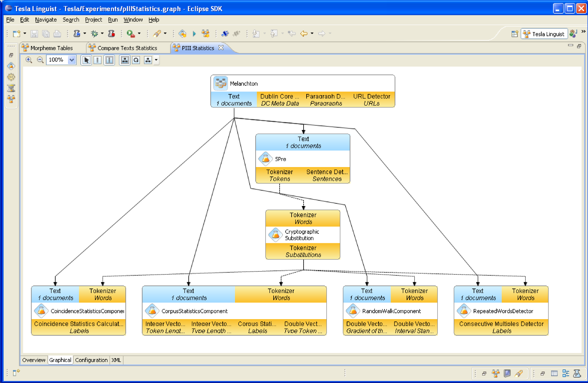588x383 pixels.
Task: Click the bug debug icon in toolbar
Action: 94,34
